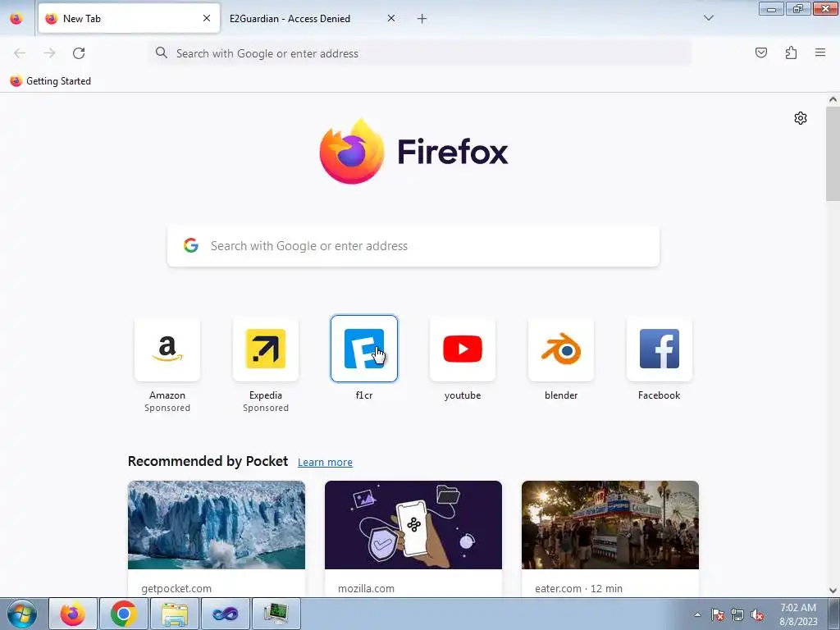Go forward with the forward arrow
Screen dimensions: 840x630
[49, 53]
